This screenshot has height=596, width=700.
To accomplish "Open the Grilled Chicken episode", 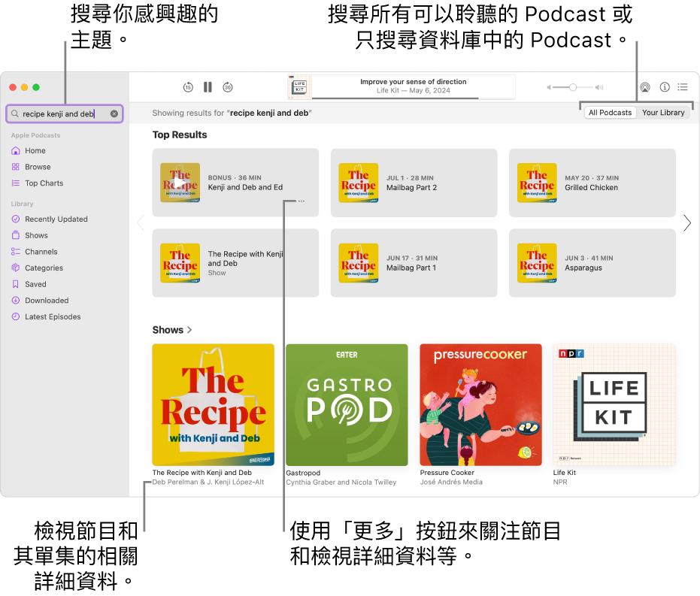I will click(x=592, y=183).
